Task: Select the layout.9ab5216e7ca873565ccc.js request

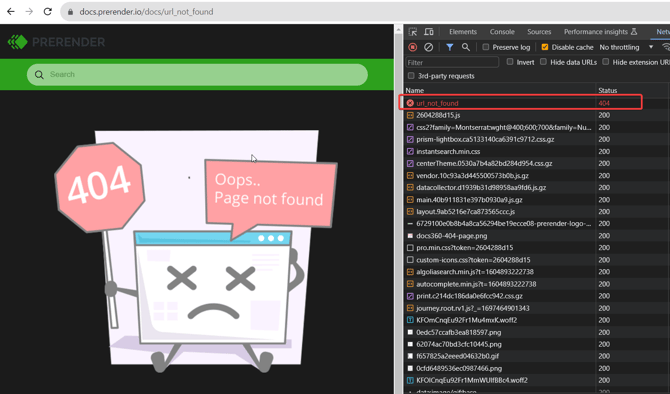Action: coord(465,212)
